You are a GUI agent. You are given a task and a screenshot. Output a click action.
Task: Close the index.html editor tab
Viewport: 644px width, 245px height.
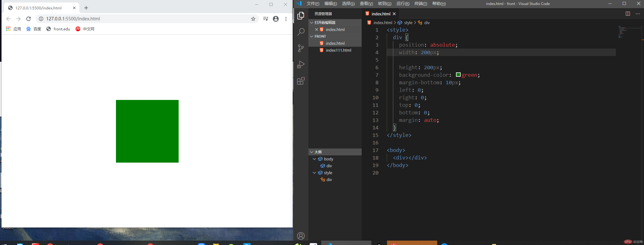[394, 14]
